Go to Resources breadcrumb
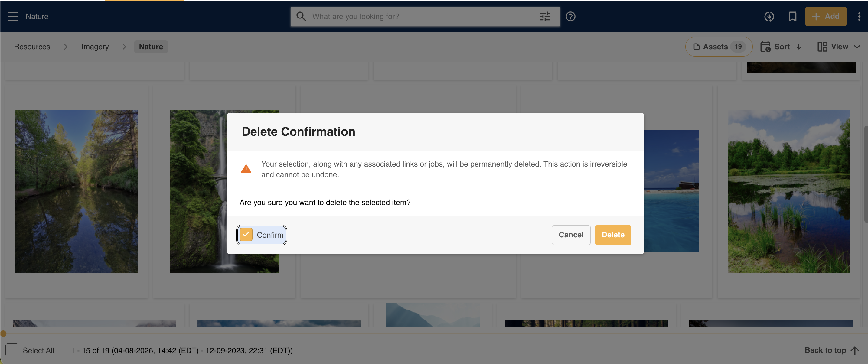The width and height of the screenshot is (868, 364). click(32, 47)
